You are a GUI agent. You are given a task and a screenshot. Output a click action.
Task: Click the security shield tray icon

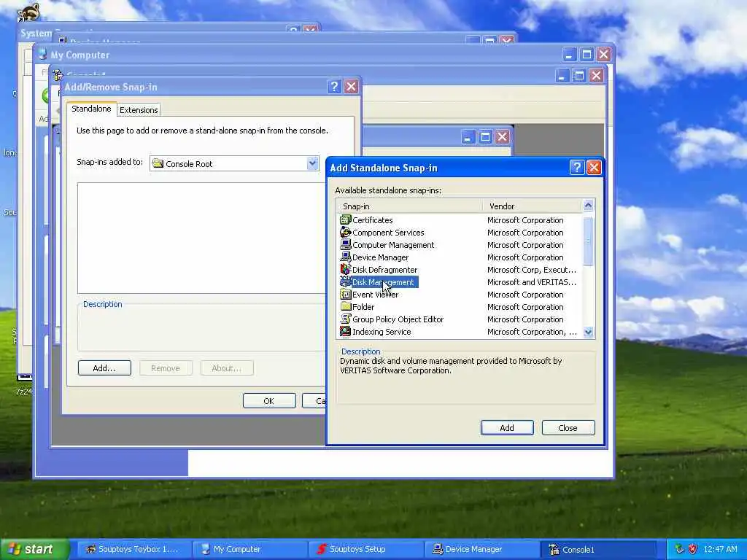(693, 549)
